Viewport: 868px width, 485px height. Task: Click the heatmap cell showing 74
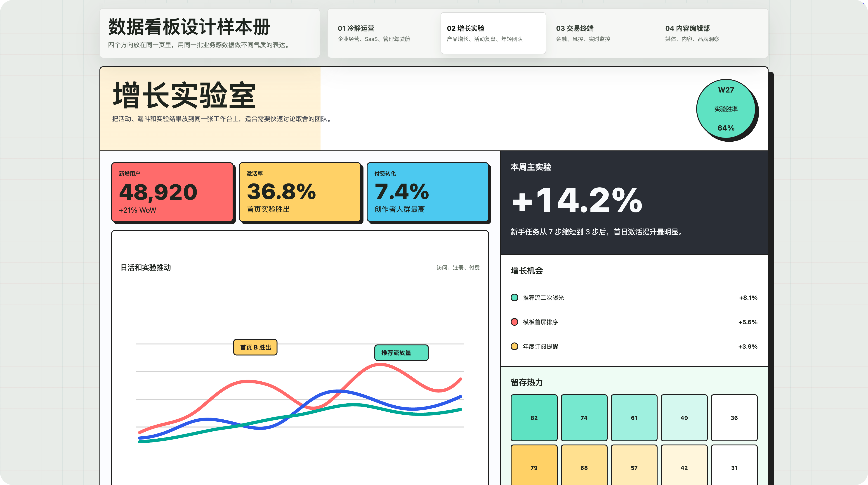click(584, 418)
